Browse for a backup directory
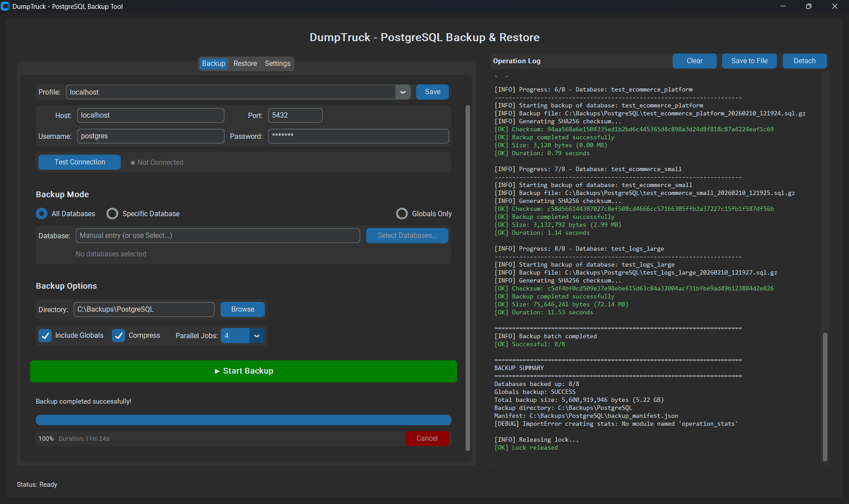 click(x=242, y=309)
